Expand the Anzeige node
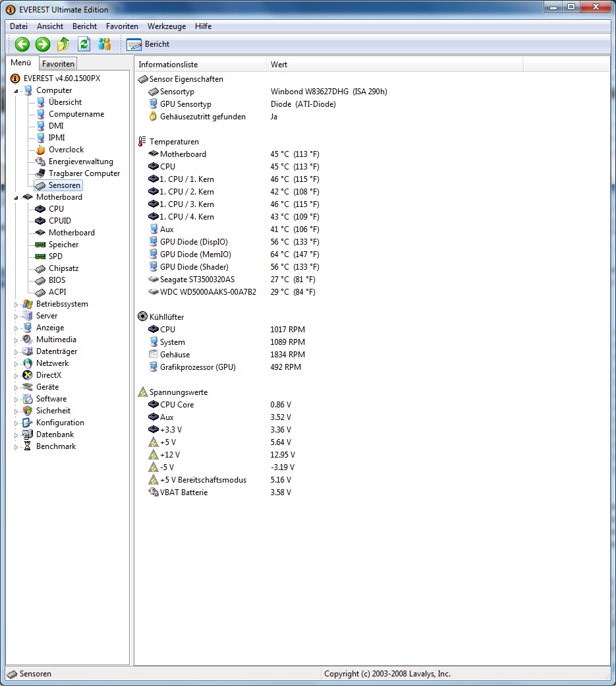 [x=16, y=328]
